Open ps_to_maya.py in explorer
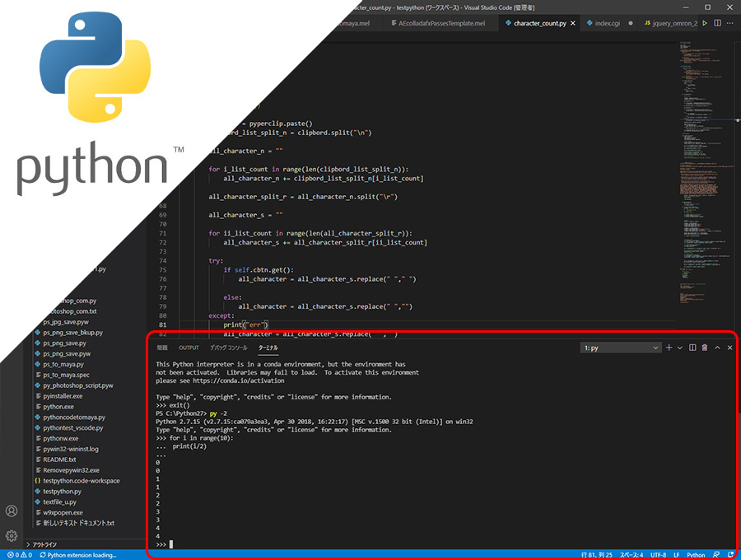This screenshot has height=560, width=741. tap(63, 364)
